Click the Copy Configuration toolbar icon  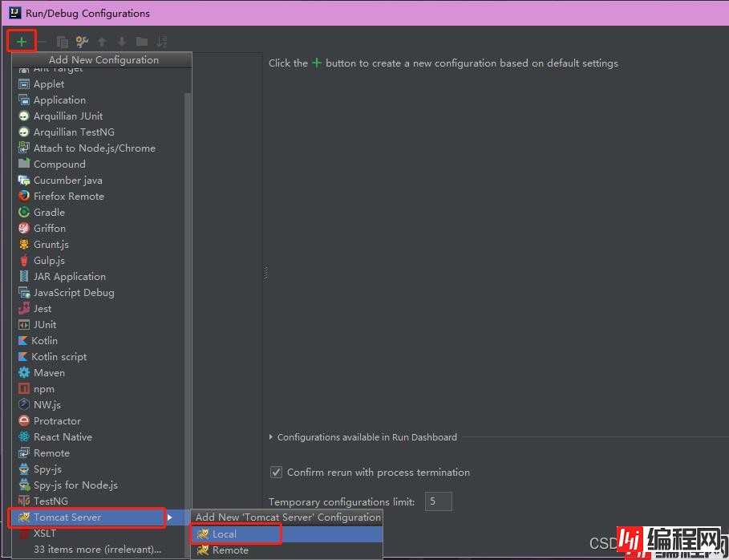[x=62, y=42]
